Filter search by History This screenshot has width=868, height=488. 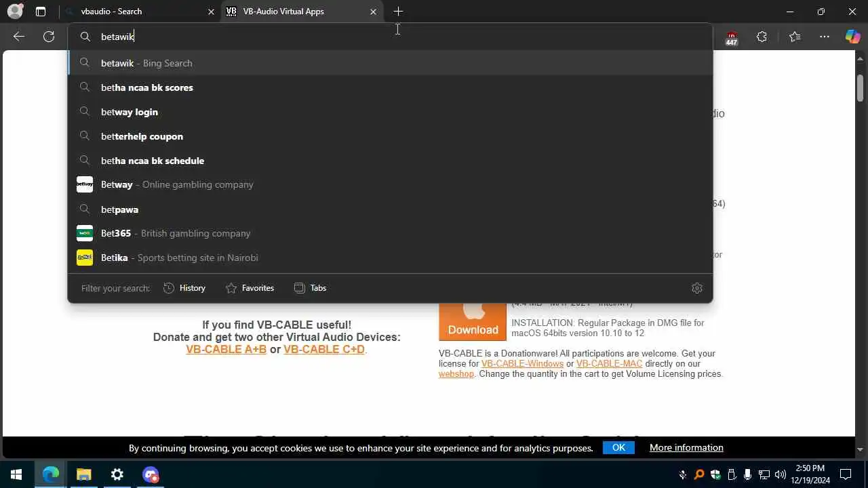pyautogui.click(x=184, y=288)
